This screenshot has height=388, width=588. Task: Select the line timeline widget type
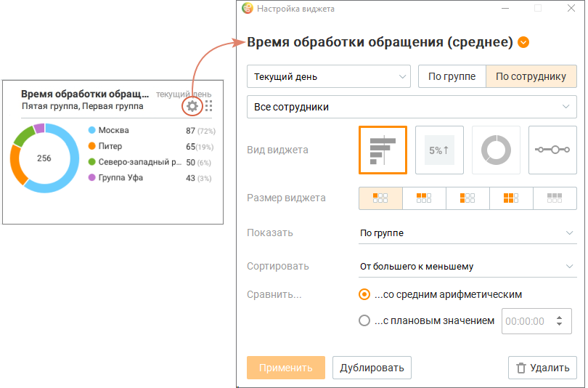point(552,150)
